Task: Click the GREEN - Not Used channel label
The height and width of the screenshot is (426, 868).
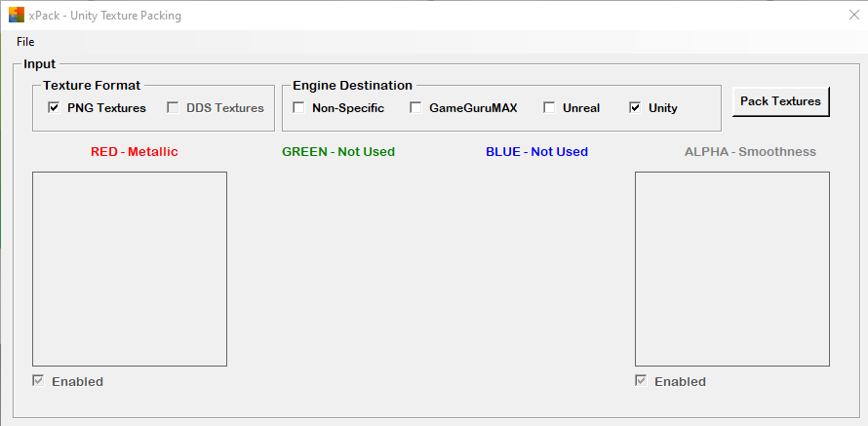Action: click(x=338, y=152)
